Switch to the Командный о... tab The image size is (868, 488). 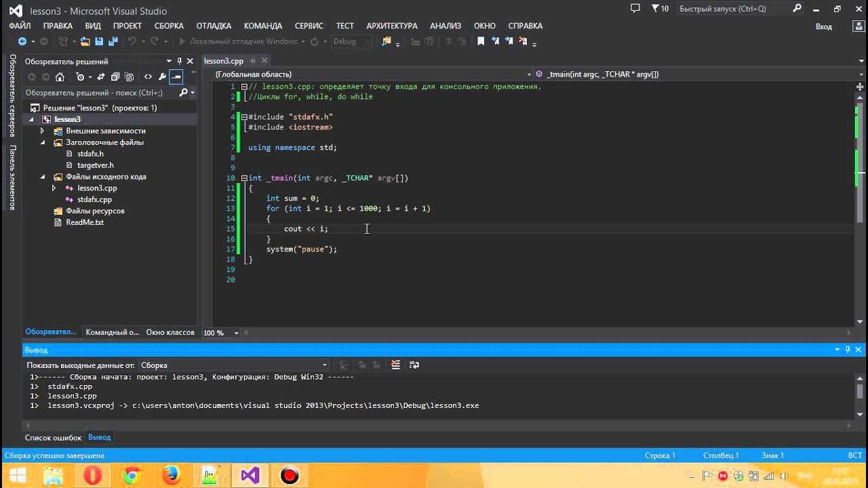coord(112,332)
